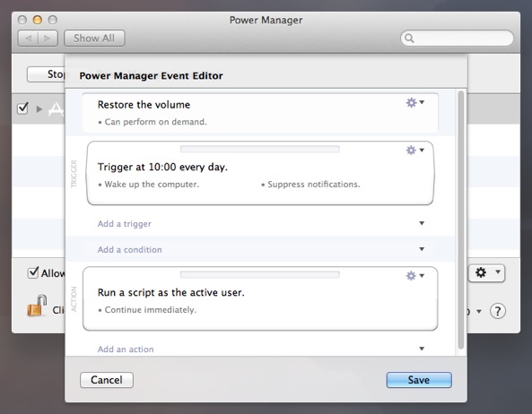Click the Power Manager search field

click(x=457, y=39)
